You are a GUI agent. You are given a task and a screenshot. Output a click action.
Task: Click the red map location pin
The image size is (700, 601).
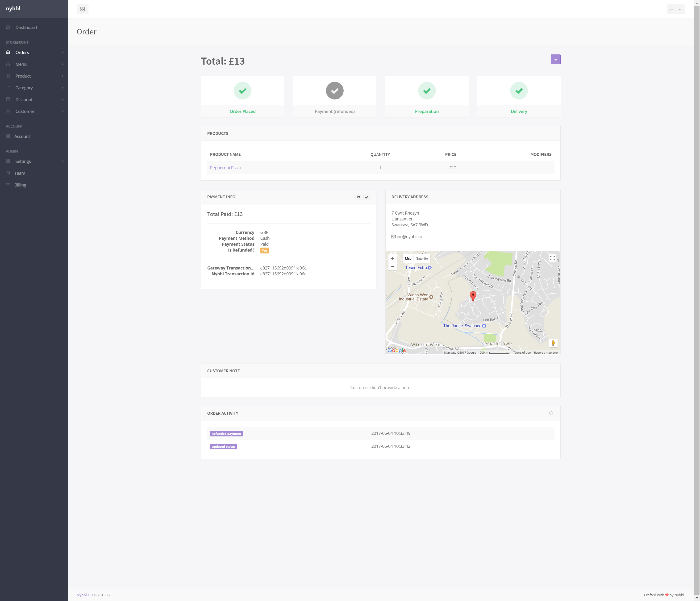473,296
